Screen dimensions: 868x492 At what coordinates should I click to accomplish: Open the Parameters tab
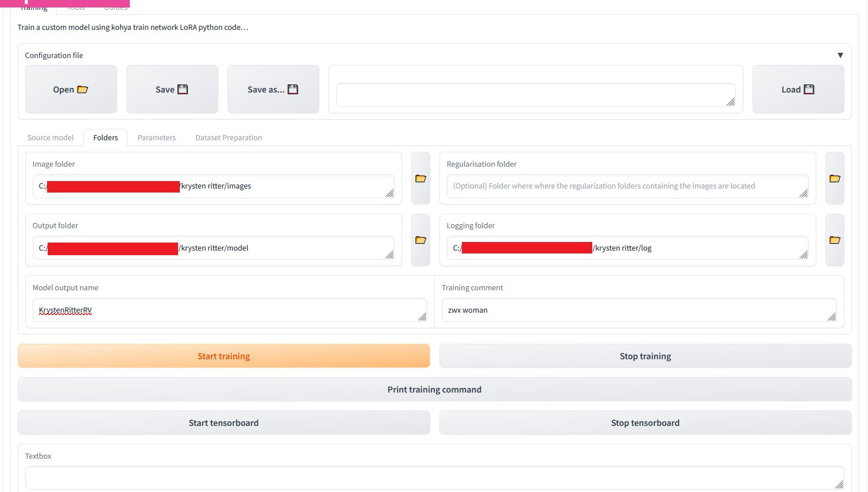click(156, 138)
